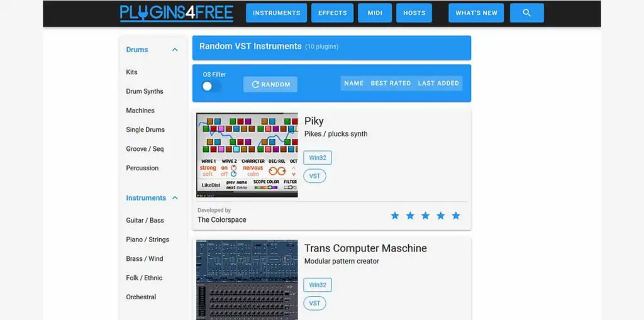
Task: Click VST tag on Trans Computer Maschine
Action: [314, 303]
